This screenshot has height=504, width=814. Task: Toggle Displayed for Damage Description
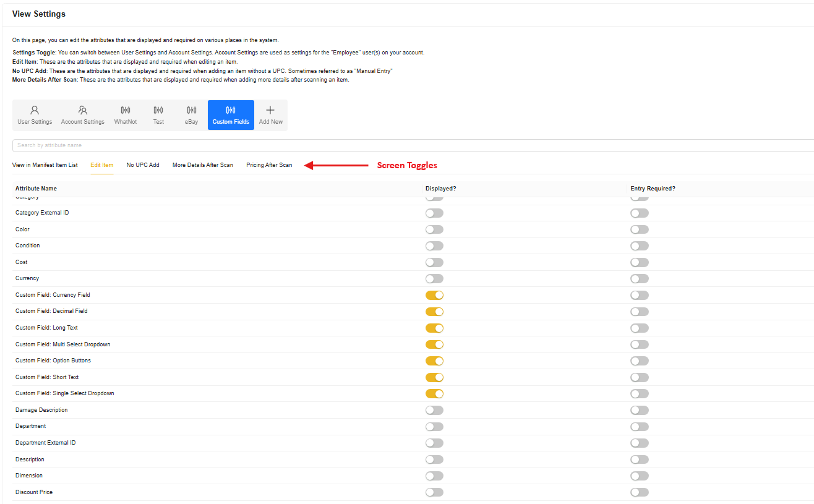pyautogui.click(x=434, y=410)
